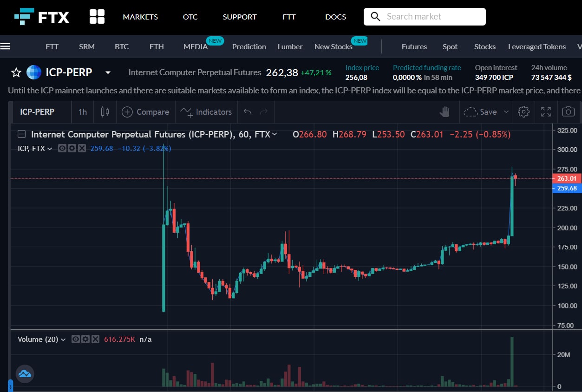Click the cloud Save icon
The image size is (582, 392).
click(471, 112)
